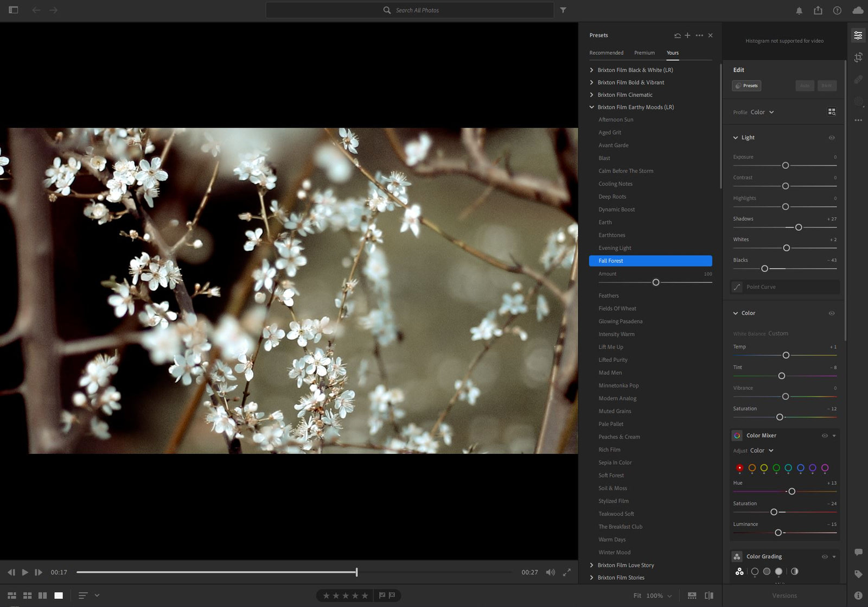Select the red color swatch in Color Mixer

(739, 467)
